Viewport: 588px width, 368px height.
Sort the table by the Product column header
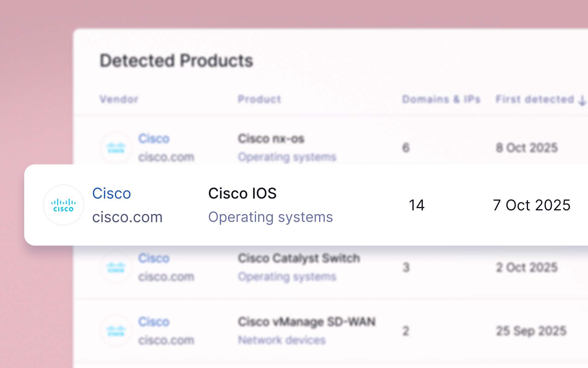pos(259,99)
